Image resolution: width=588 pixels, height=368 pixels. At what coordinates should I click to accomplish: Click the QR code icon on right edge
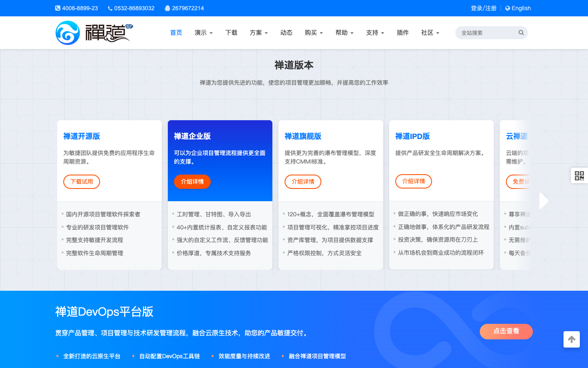579,175
